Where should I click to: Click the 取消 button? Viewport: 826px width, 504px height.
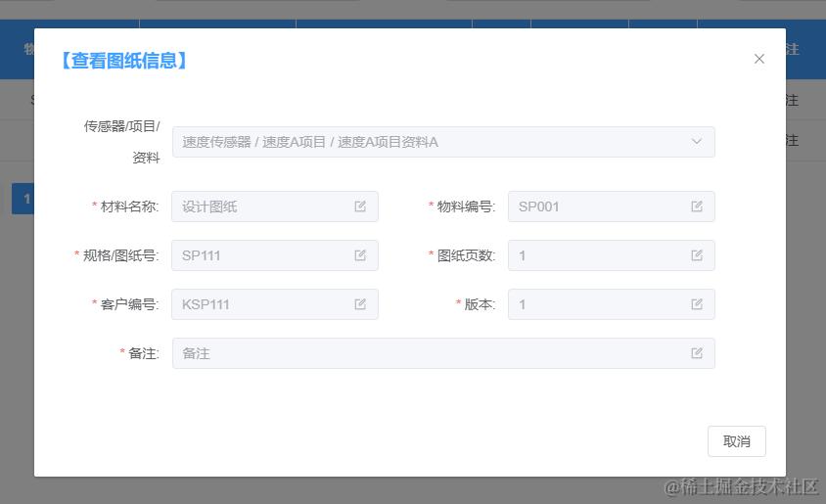click(736, 441)
